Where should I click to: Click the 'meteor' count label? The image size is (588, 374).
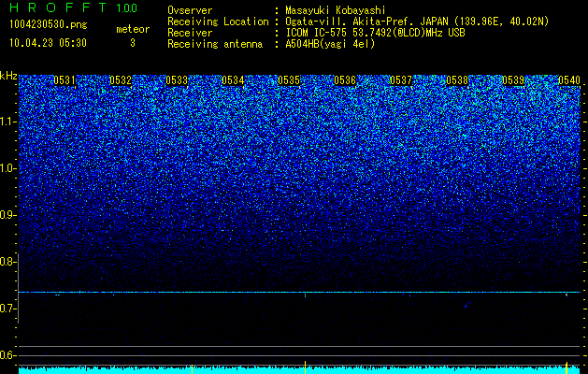(x=133, y=29)
